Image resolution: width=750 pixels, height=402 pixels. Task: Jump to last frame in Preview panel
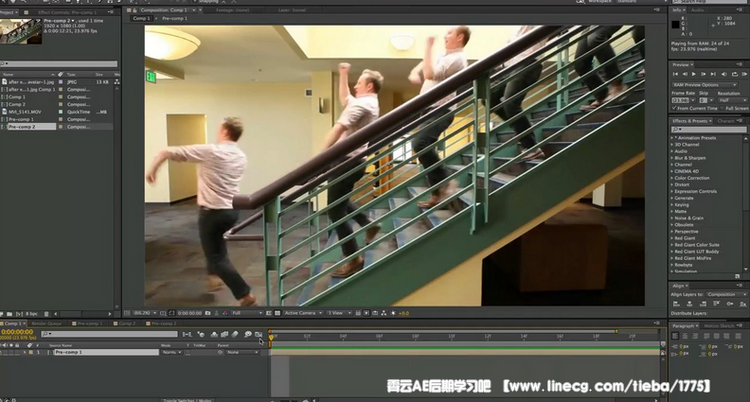pyautogui.click(x=713, y=74)
